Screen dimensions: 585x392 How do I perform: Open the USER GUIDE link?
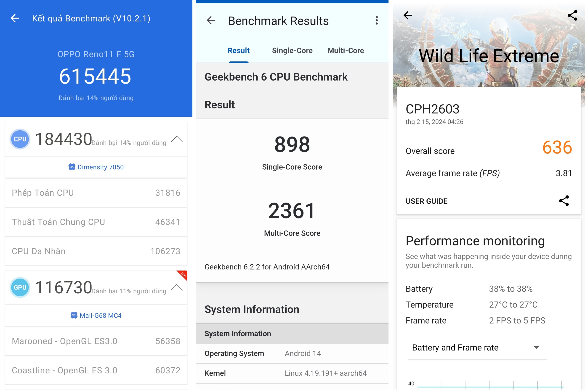(426, 201)
